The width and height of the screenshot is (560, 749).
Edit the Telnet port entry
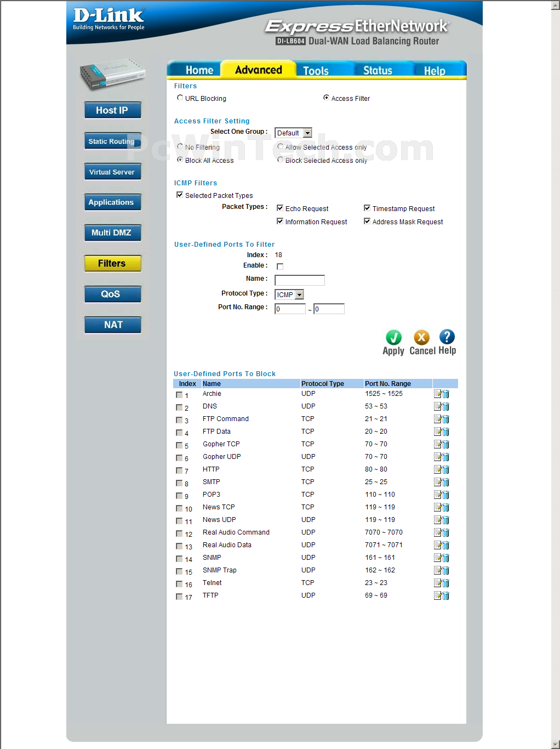click(438, 583)
